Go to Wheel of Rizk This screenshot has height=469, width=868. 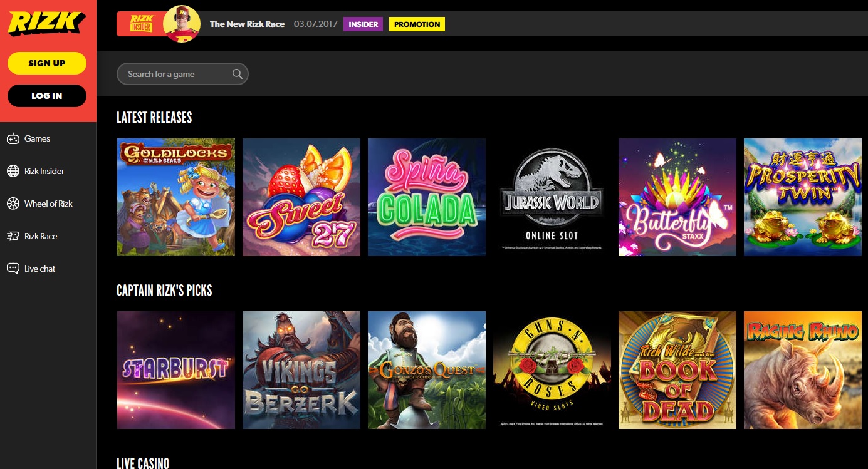[48, 204]
